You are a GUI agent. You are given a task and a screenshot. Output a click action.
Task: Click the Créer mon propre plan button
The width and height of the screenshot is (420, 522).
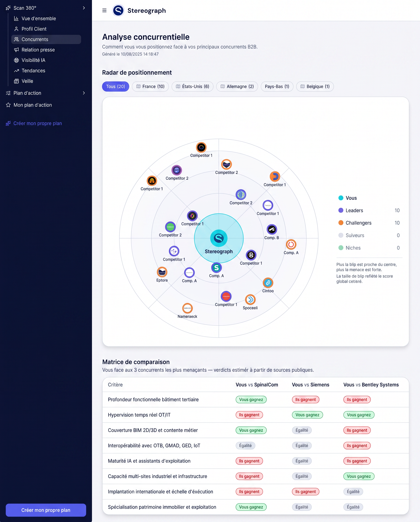coord(46,510)
